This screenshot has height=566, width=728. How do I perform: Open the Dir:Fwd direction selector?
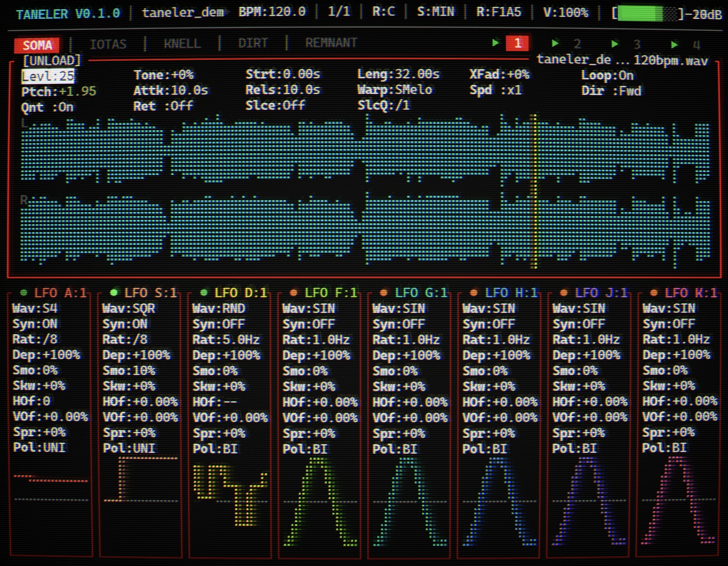611,91
